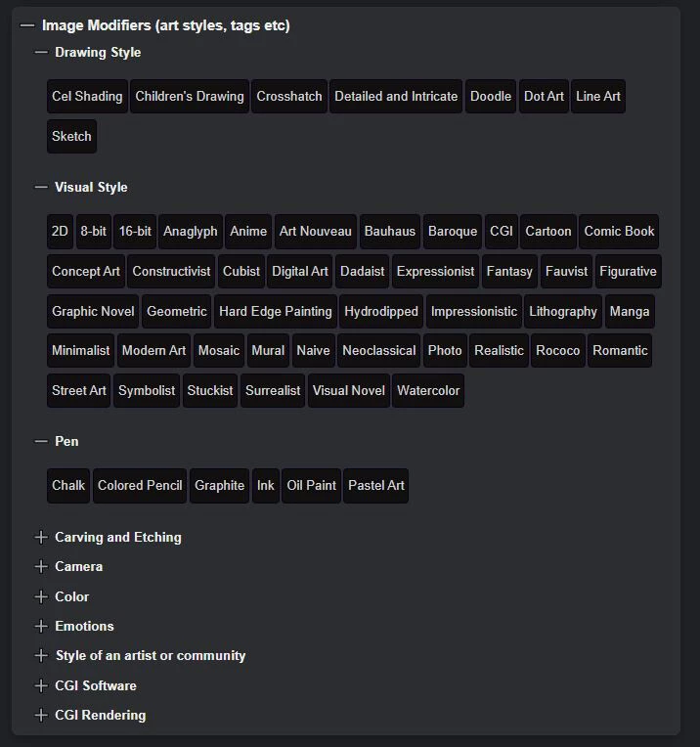The height and width of the screenshot is (747, 700).
Task: Expand the Color group
Action: (41, 596)
